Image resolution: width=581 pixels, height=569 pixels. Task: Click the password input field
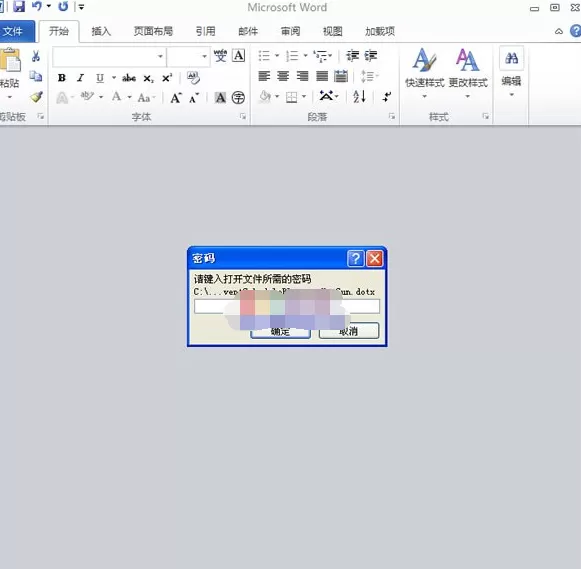click(287, 306)
